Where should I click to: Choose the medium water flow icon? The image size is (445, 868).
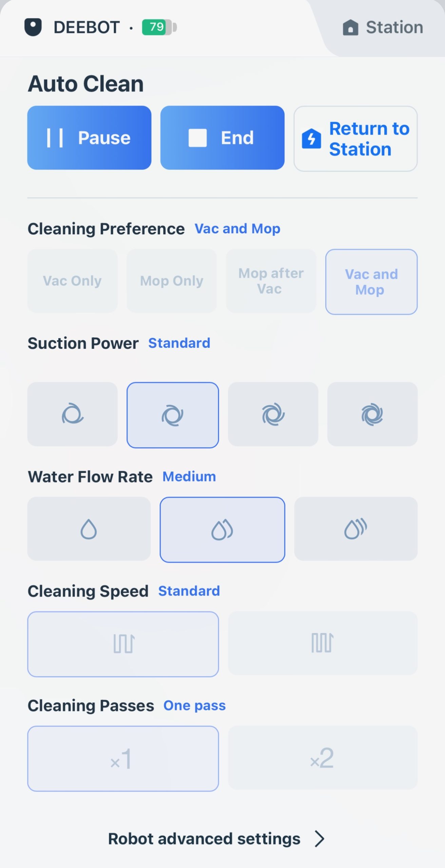tap(222, 529)
